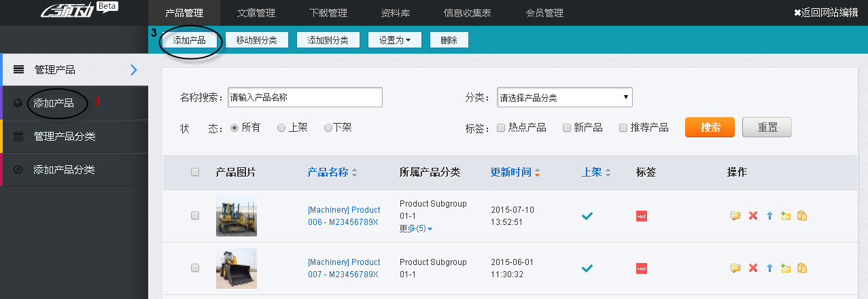The width and height of the screenshot is (868, 299).
Task: Click add-to-category folder icon for Product 007
Action: tap(786, 268)
